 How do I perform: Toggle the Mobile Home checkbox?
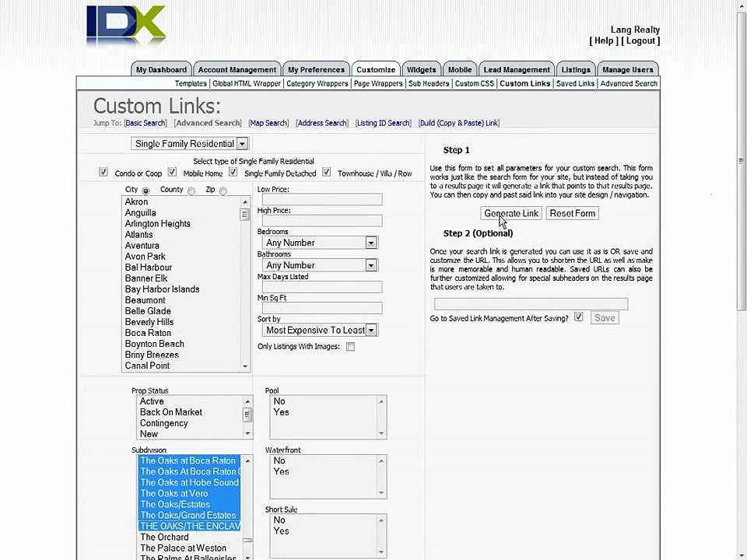(x=172, y=172)
